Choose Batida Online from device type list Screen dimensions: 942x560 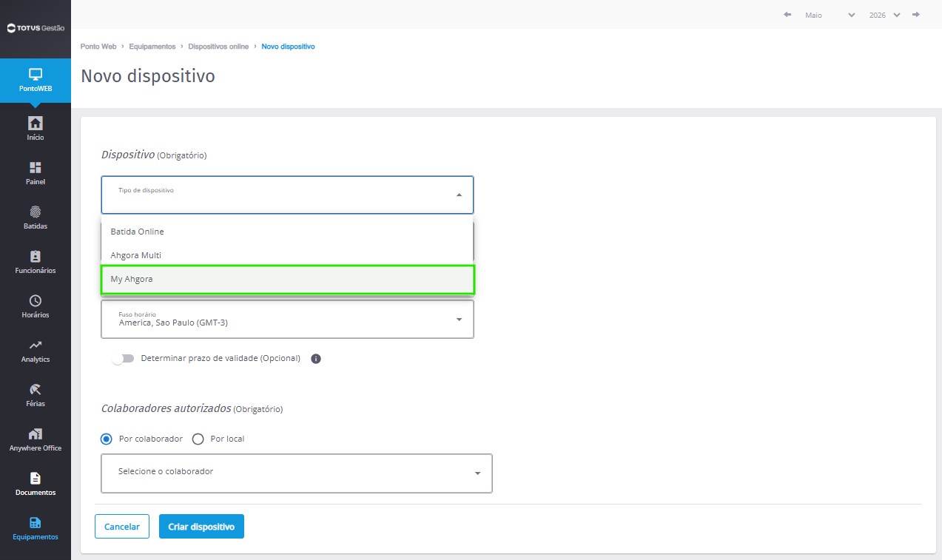pyautogui.click(x=287, y=232)
